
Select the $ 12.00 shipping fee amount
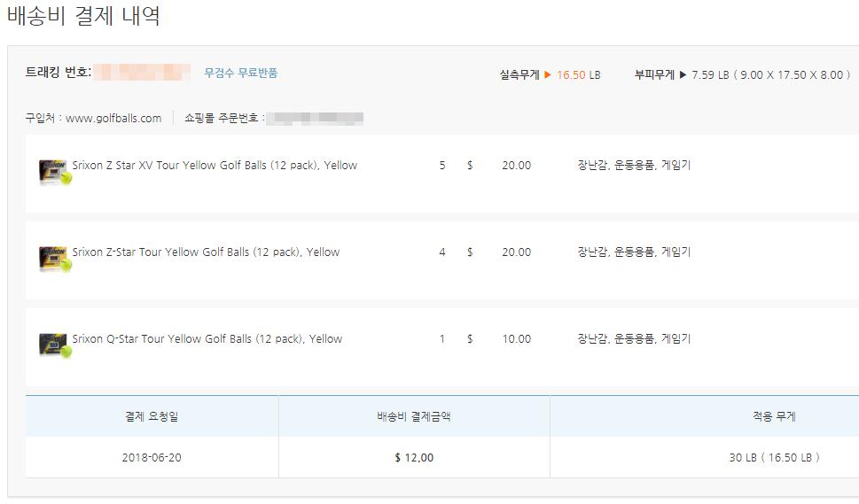(414, 458)
